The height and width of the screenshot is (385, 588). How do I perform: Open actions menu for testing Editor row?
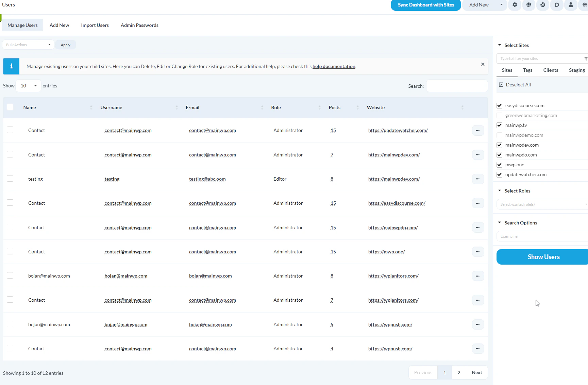pyautogui.click(x=478, y=179)
